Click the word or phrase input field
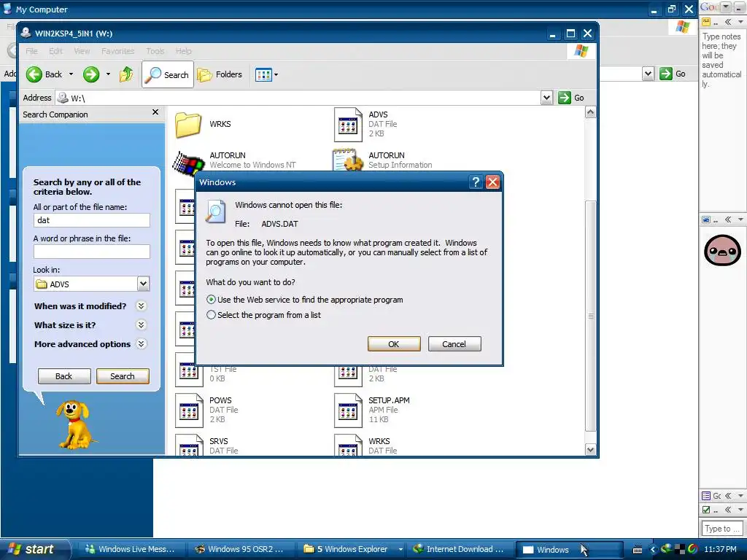This screenshot has height=560, width=747. tap(91, 252)
